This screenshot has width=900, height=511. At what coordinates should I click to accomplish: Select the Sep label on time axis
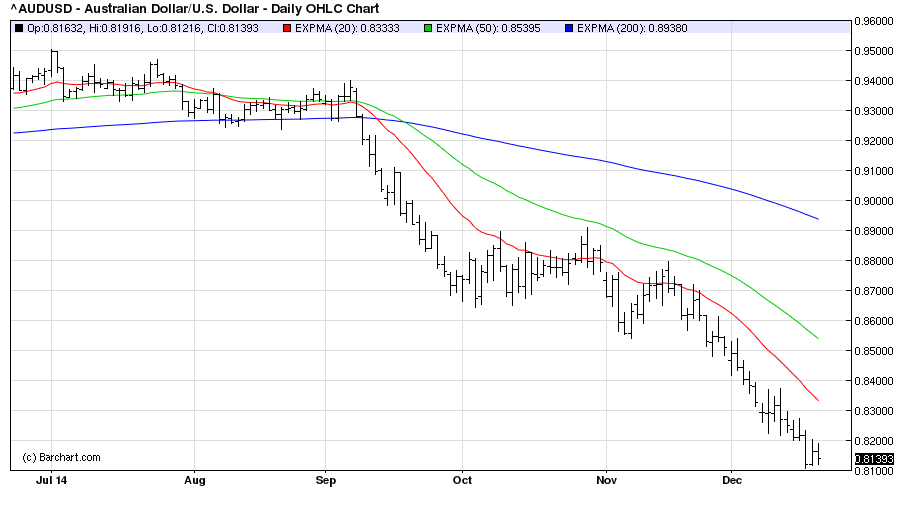pyautogui.click(x=325, y=480)
